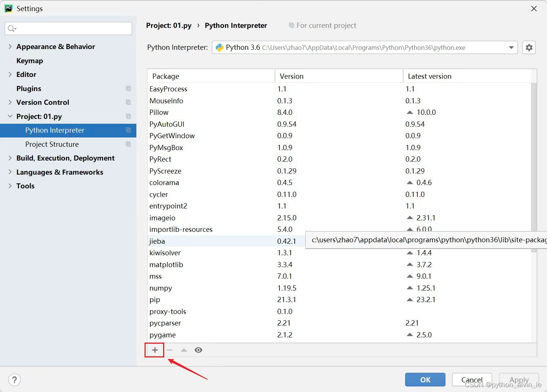Expand the Tools tree node
Viewport: 547px width, 392px height.
tap(10, 186)
